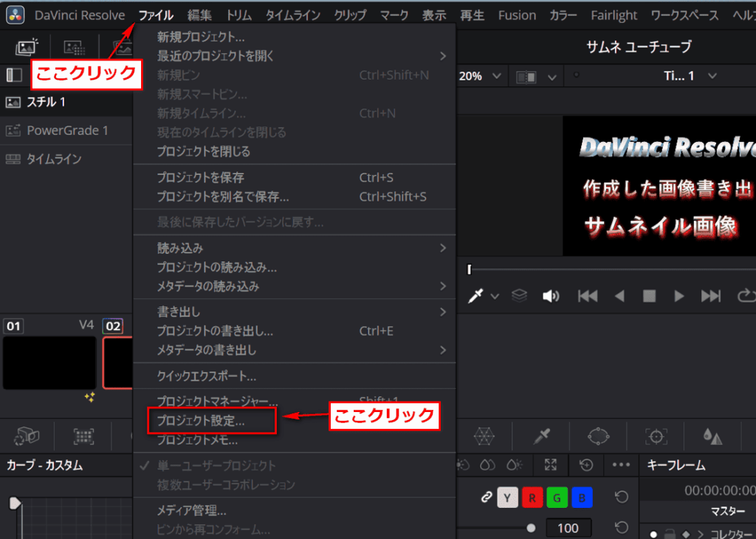The height and width of the screenshot is (539, 756).
Task: Toggle the R red curve channel
Action: click(x=532, y=498)
